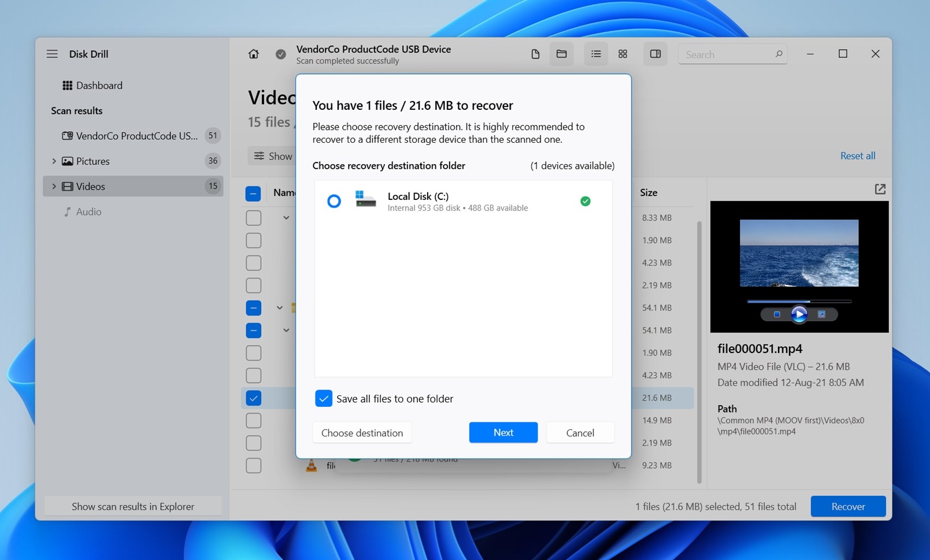Screen dimensions: 930x560
Task: Collapse the 8.33 MB row chevron
Action: click(286, 218)
